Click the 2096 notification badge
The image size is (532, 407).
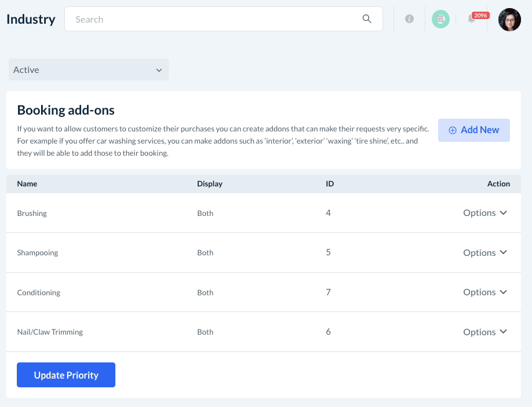click(480, 15)
